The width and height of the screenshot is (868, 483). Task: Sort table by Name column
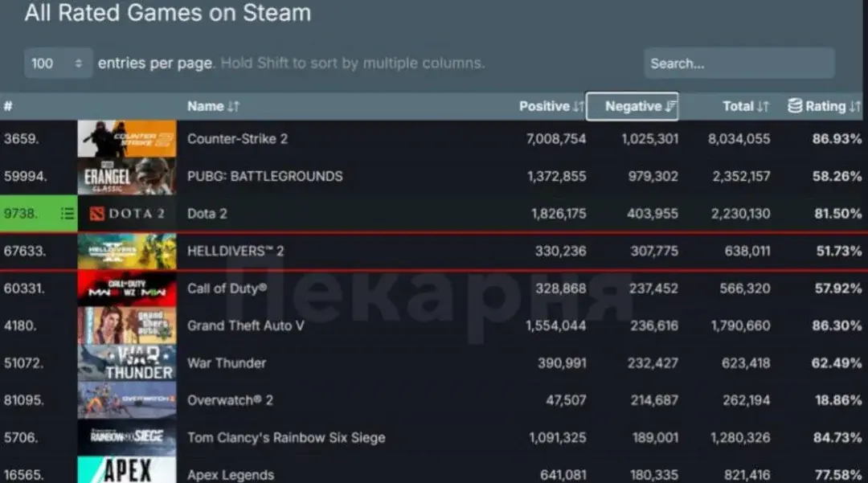[x=213, y=106]
